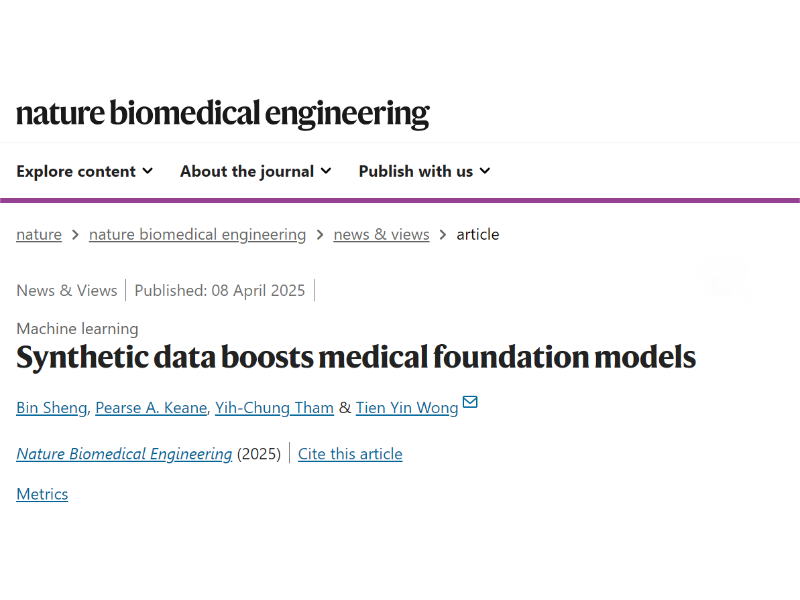
Task: Open the About the journal dropdown
Action: click(256, 171)
